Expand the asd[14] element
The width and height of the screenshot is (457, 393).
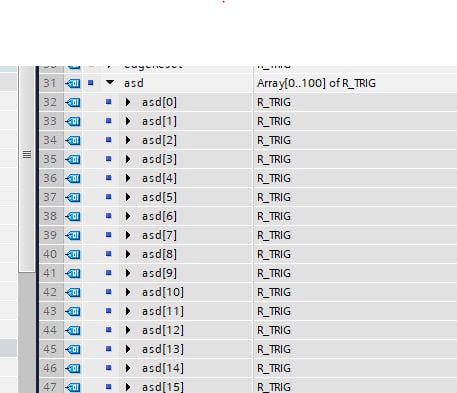tap(128, 368)
